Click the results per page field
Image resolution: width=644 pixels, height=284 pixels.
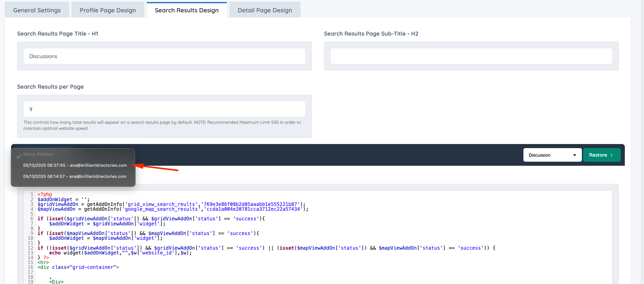pos(164,109)
